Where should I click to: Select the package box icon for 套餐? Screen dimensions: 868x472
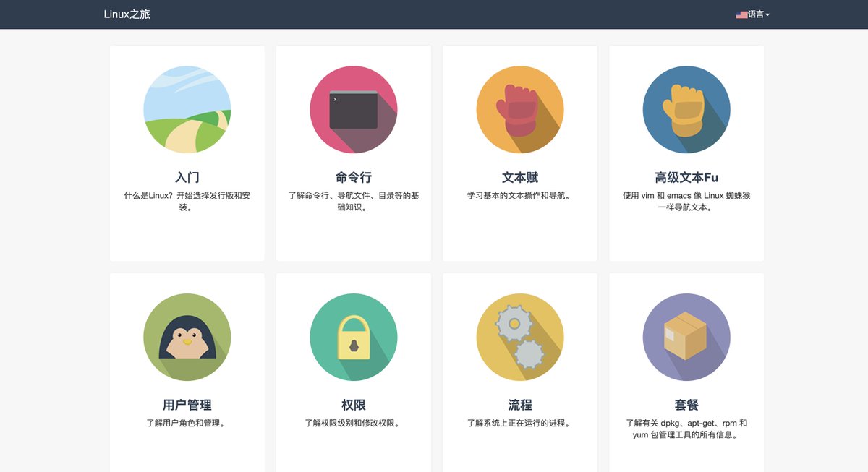click(686, 337)
